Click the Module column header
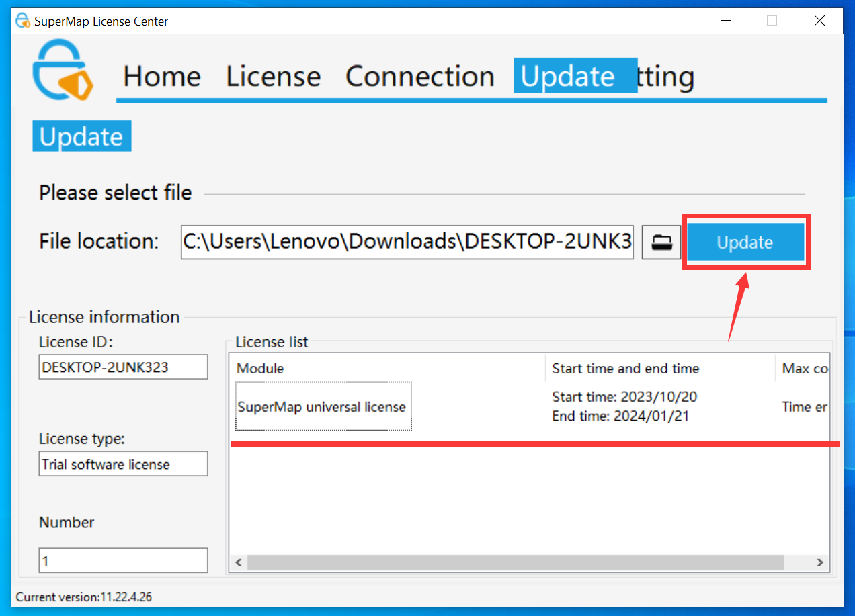The width and height of the screenshot is (855, 616). pos(387,368)
